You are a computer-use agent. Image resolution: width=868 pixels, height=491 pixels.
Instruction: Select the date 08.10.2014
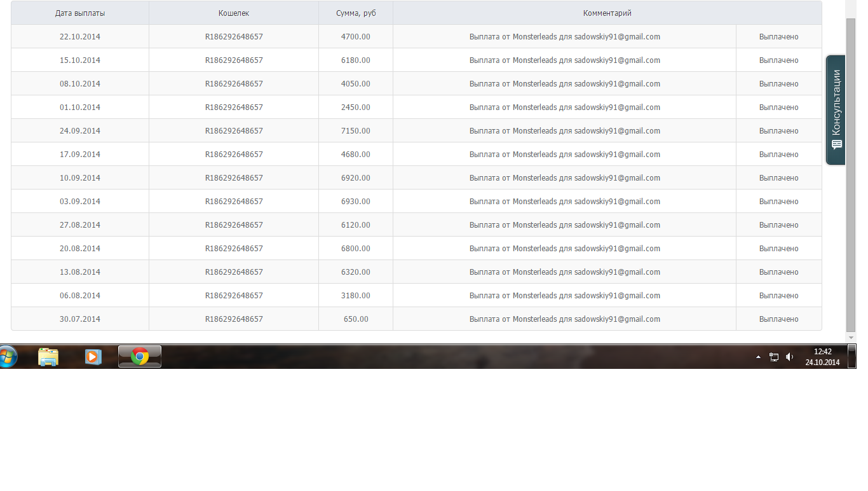click(x=80, y=84)
